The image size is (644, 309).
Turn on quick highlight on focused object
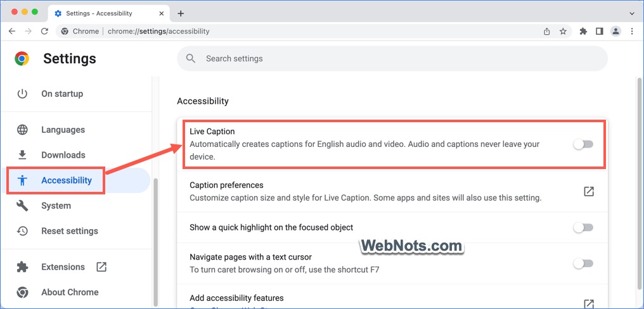click(583, 227)
